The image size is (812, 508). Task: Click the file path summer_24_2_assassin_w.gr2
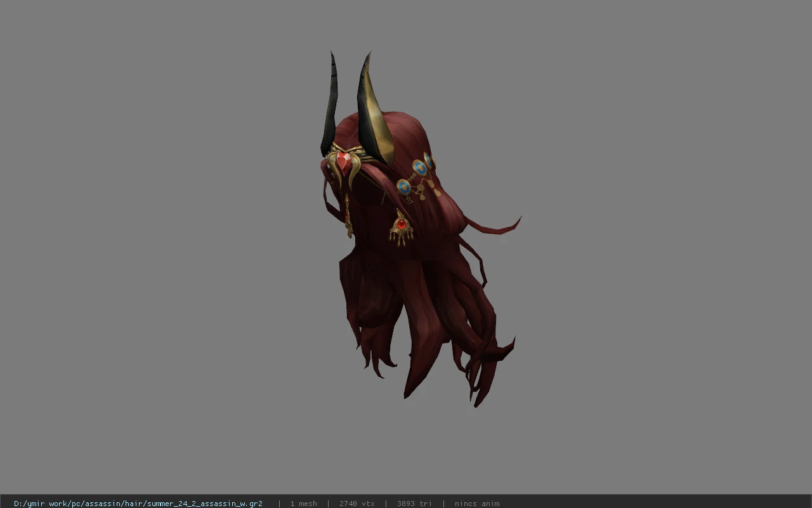(138, 504)
